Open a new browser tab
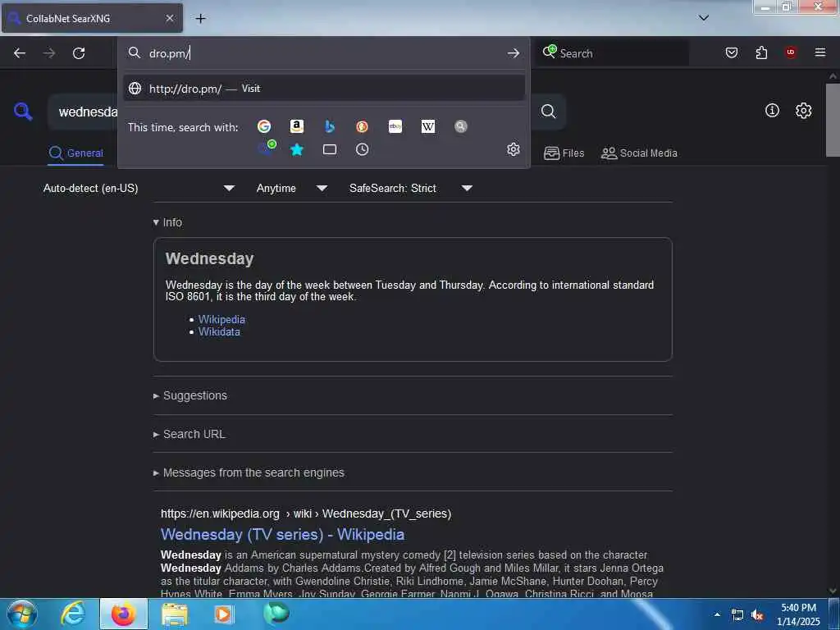Screen dimensions: 840x630 pyautogui.click(x=200, y=19)
